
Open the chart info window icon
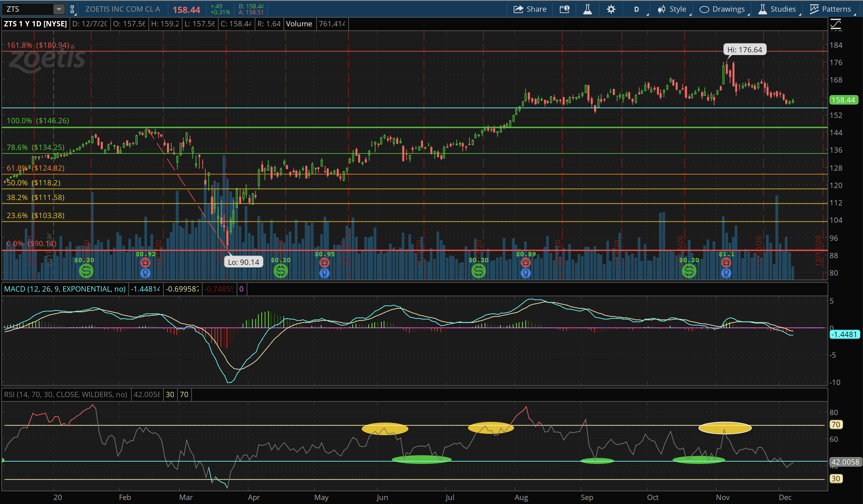[x=565, y=9]
